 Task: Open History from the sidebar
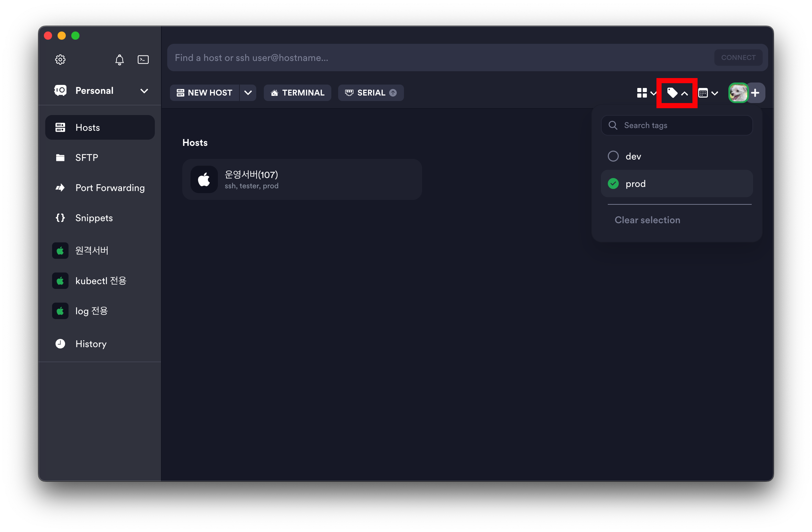pos(91,344)
